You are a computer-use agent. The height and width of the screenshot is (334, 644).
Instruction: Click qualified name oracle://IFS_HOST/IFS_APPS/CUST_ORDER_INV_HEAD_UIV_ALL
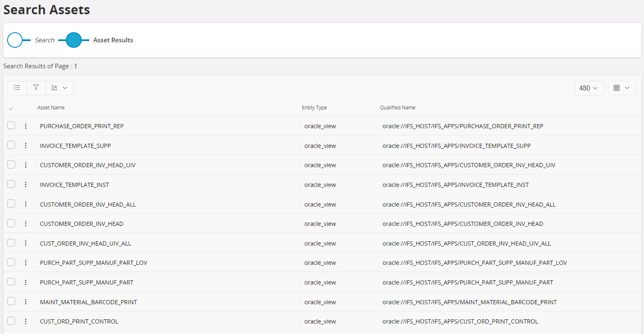click(467, 243)
